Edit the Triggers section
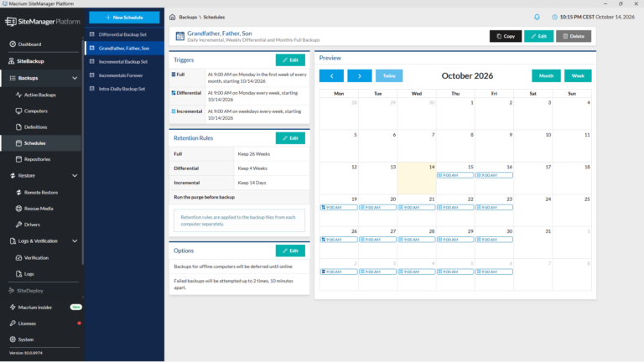Screen dimensions: 644x362 point(290,60)
